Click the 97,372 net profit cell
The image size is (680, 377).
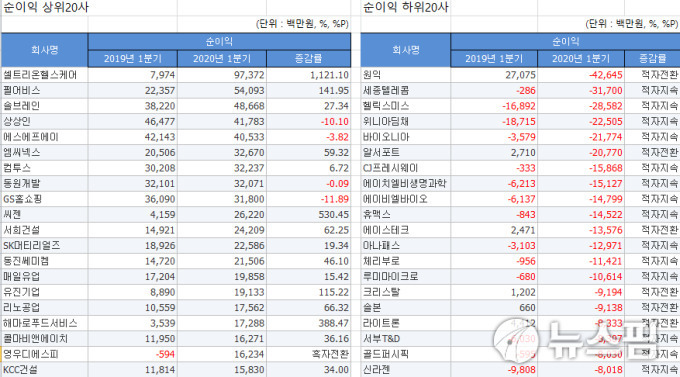click(x=222, y=75)
